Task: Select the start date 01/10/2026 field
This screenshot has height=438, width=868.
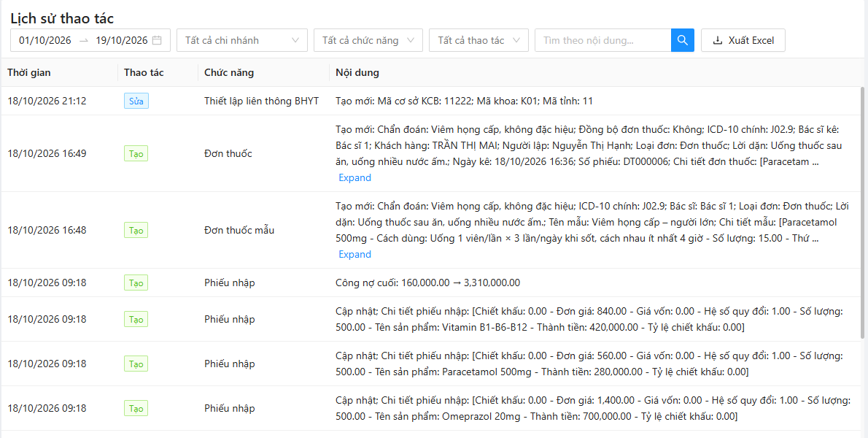Action: point(45,40)
